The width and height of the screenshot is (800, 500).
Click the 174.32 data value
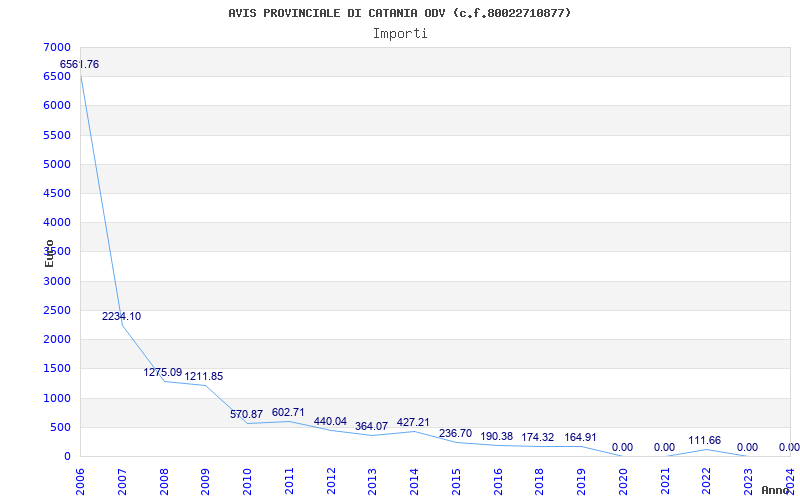538,437
